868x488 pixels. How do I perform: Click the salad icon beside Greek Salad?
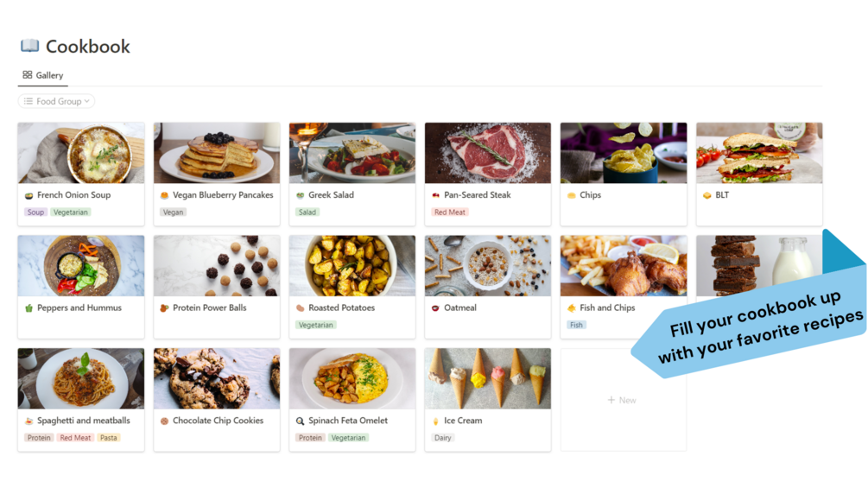pos(300,195)
